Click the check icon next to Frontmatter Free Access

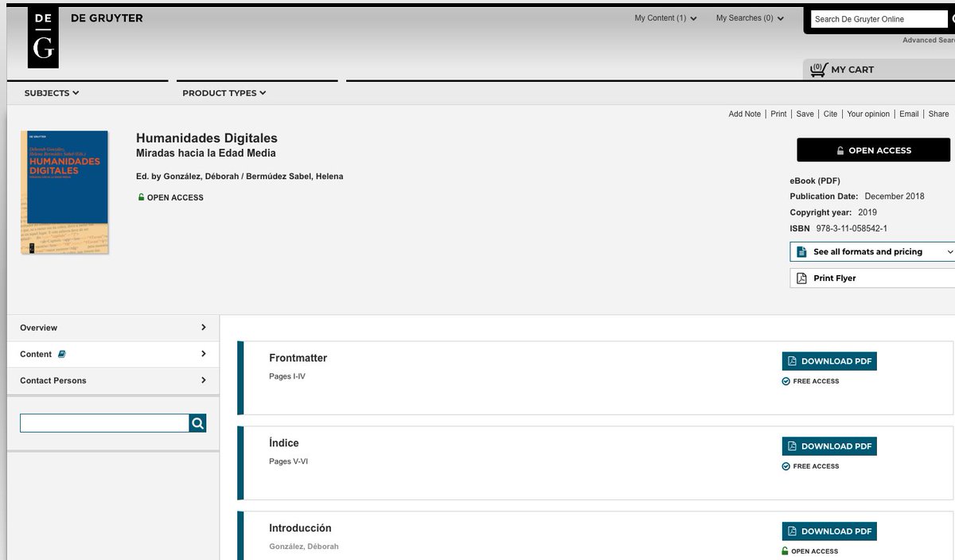coord(786,381)
